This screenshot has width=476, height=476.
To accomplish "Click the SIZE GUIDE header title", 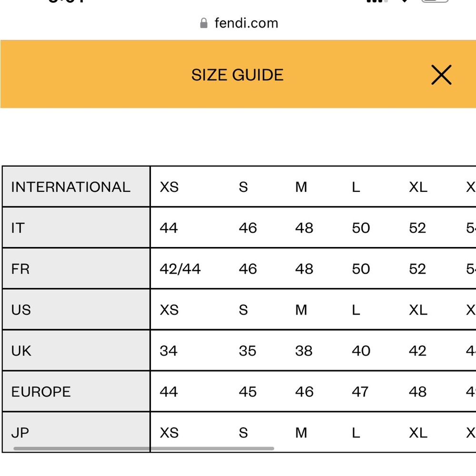I will click(x=237, y=75).
